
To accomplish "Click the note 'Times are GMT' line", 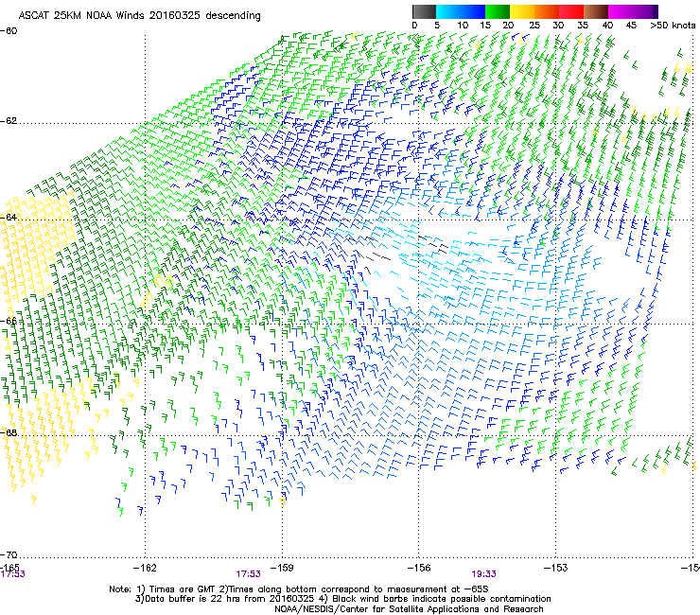I will [x=299, y=589].
